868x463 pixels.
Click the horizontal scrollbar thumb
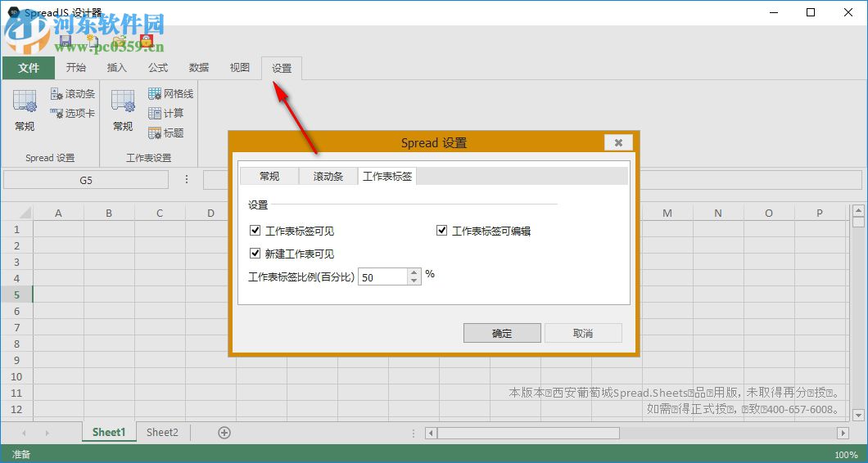click(529, 433)
